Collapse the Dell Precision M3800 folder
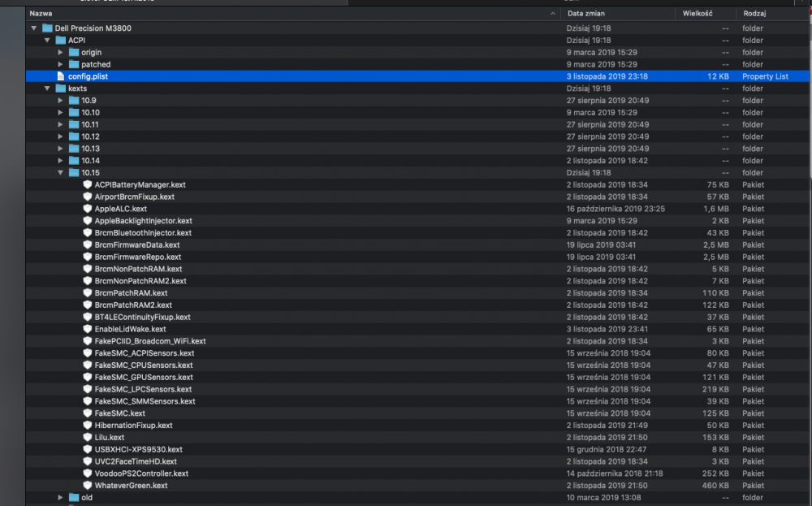This screenshot has height=506, width=812. point(33,28)
